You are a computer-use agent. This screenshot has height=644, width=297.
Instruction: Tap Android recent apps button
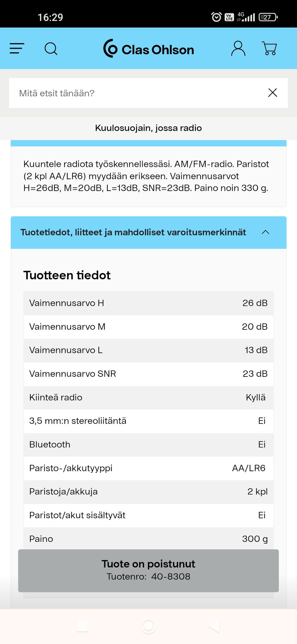coord(82,626)
